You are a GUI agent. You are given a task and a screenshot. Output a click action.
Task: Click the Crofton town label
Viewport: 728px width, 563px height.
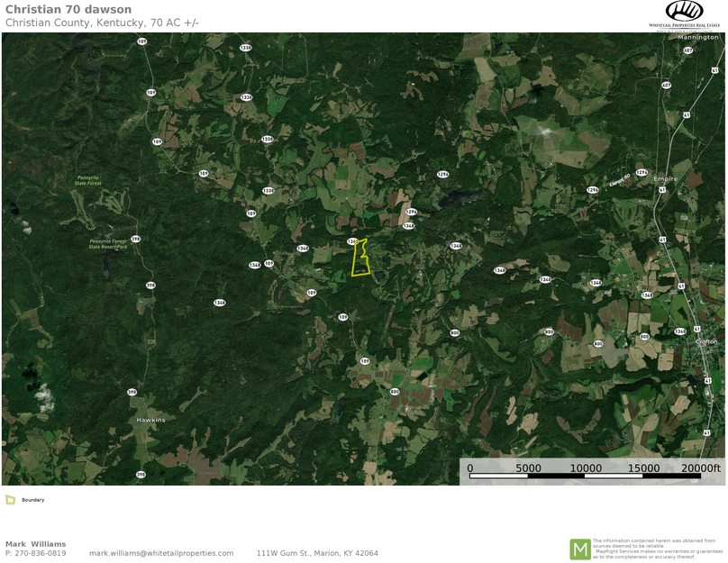point(706,341)
